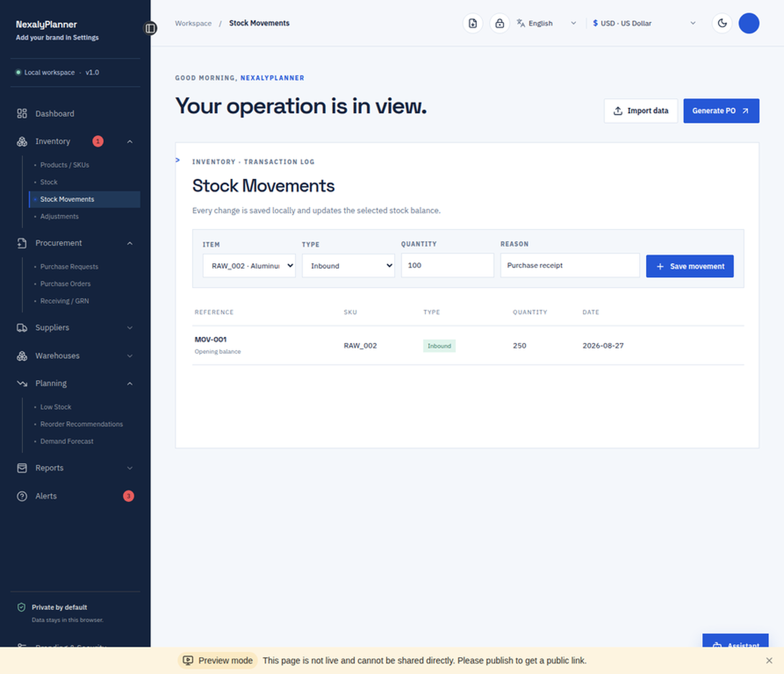Click the Workspace breadcrumb link
This screenshot has height=674, width=784.
tap(194, 24)
